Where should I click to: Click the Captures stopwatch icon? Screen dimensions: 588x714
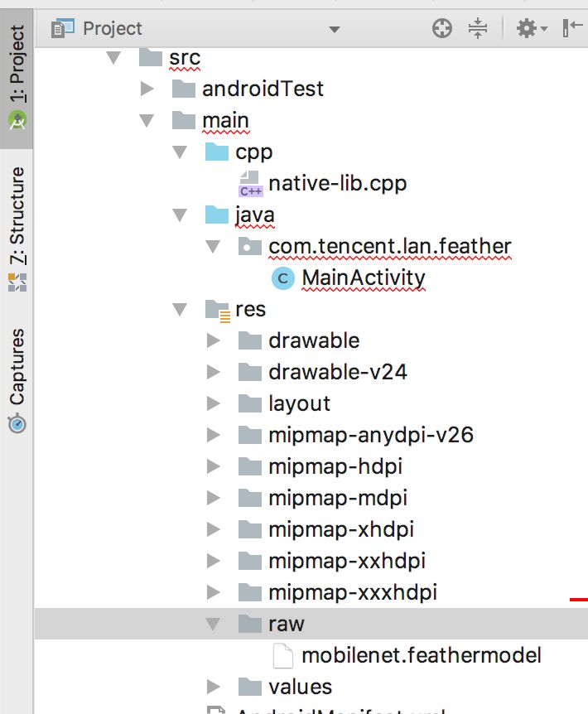point(17,423)
